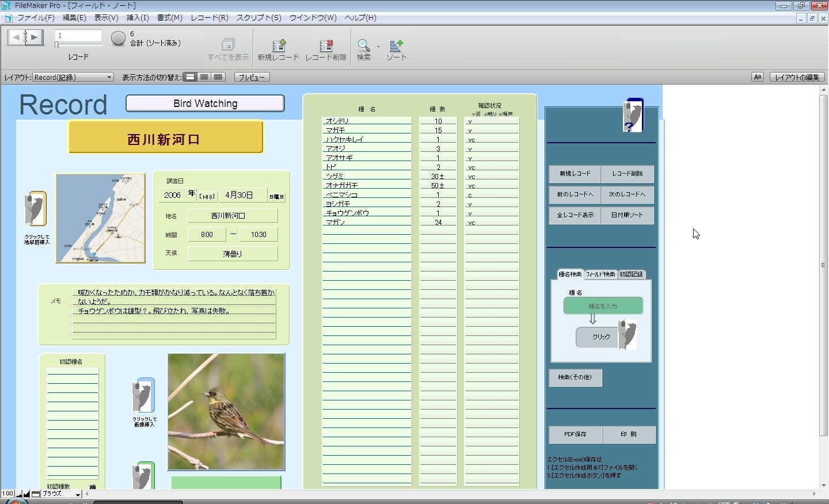Click the 天候 field showing 薄曇り
Image resolution: width=829 pixels, height=504 pixels.
click(233, 254)
